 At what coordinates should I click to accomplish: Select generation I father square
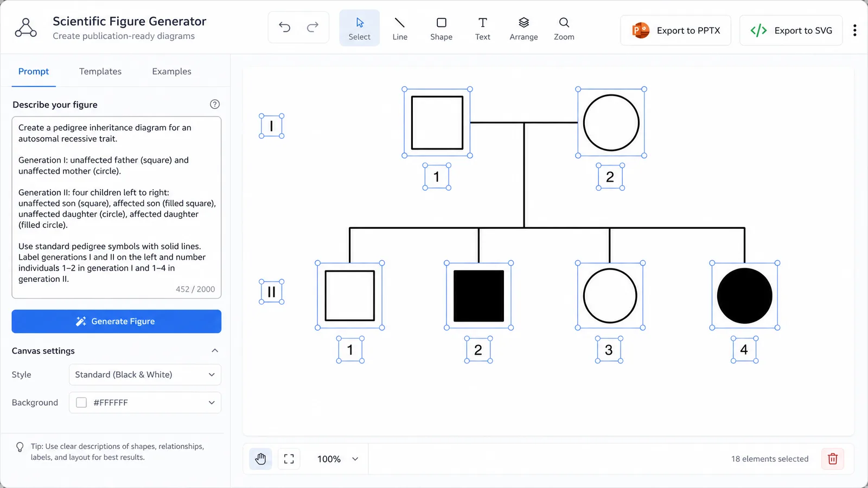[x=437, y=123]
